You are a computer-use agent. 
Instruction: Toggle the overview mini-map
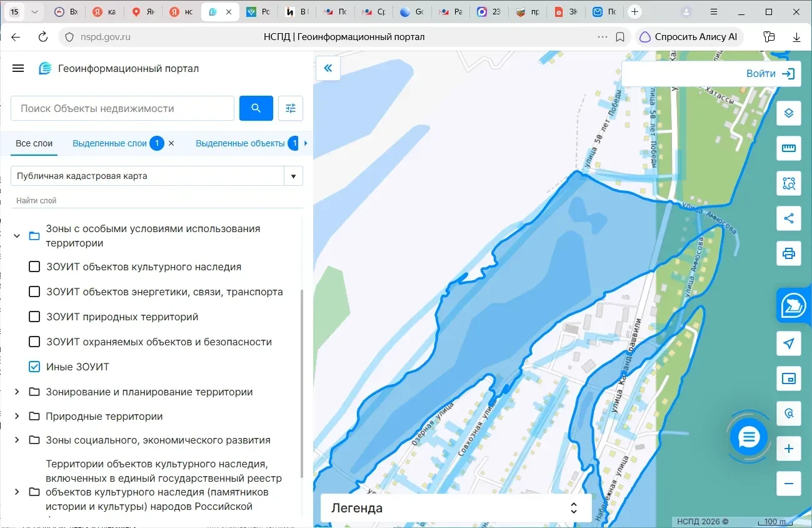[x=789, y=378]
